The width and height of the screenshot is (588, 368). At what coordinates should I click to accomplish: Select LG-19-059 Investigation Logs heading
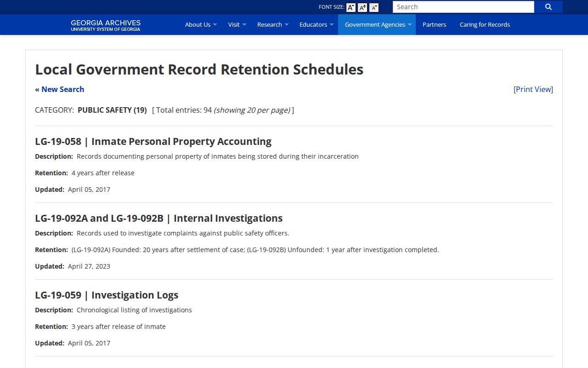(x=107, y=295)
